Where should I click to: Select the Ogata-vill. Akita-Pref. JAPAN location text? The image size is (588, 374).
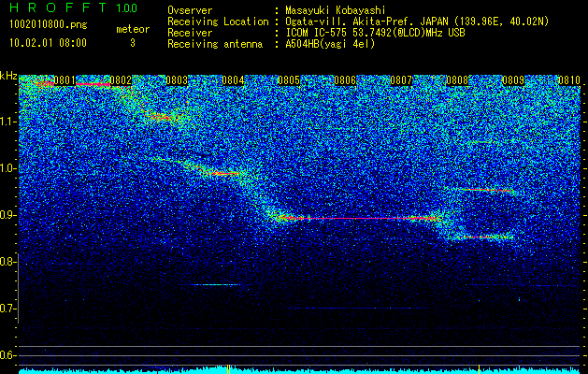coord(417,22)
